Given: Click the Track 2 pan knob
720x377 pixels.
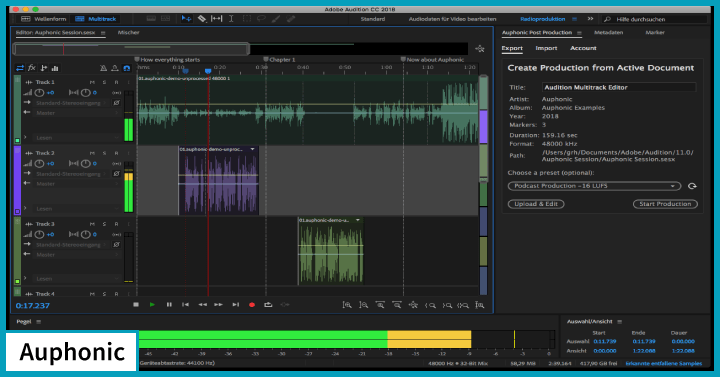Looking at the screenshot, I should (x=85, y=163).
